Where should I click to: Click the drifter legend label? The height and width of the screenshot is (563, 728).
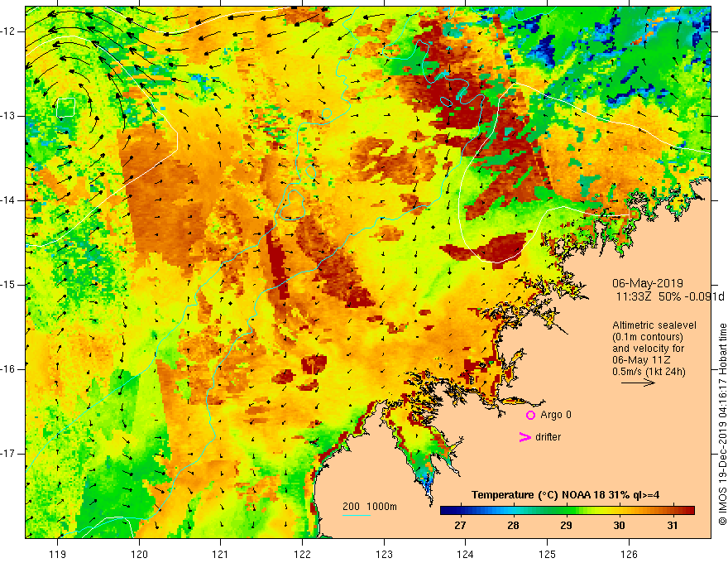tap(548, 437)
